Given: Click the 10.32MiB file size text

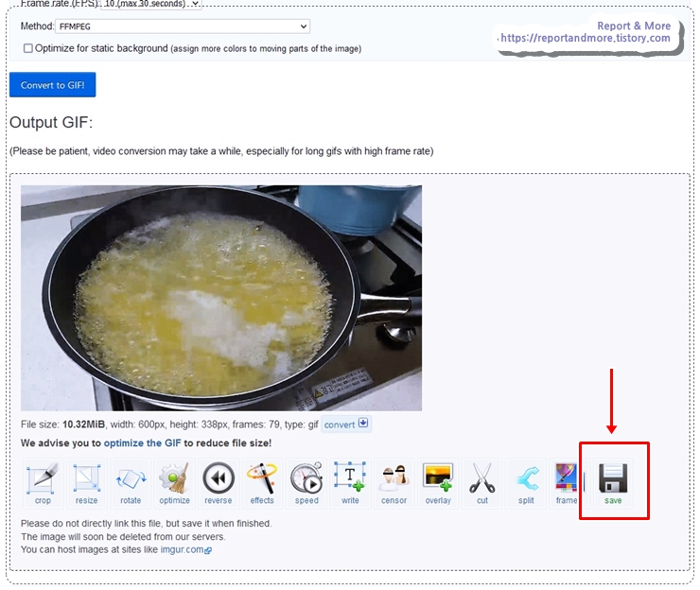Looking at the screenshot, I should 83,425.
